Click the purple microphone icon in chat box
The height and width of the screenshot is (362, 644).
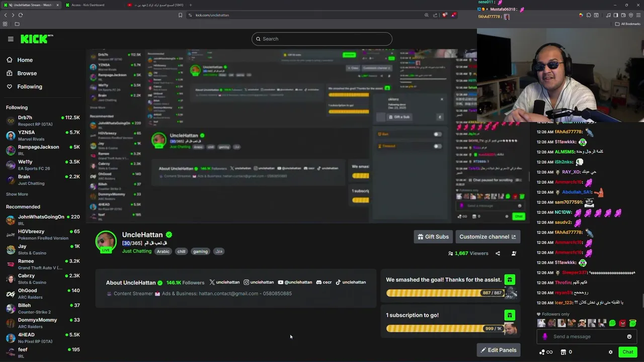[x=544, y=336]
